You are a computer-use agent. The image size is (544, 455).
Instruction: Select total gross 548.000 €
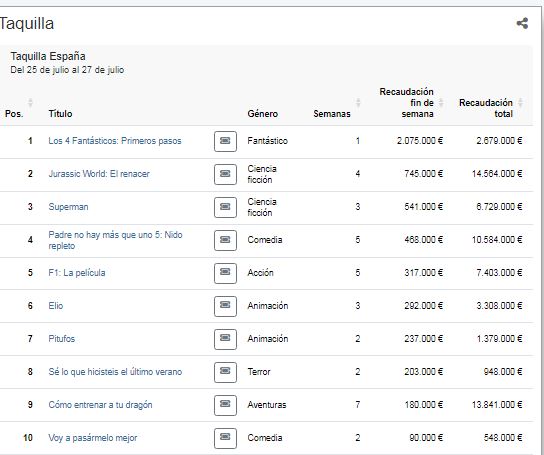coord(503,438)
